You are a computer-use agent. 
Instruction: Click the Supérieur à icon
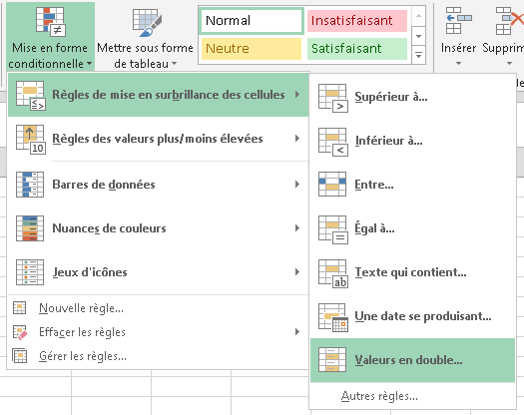click(x=333, y=98)
